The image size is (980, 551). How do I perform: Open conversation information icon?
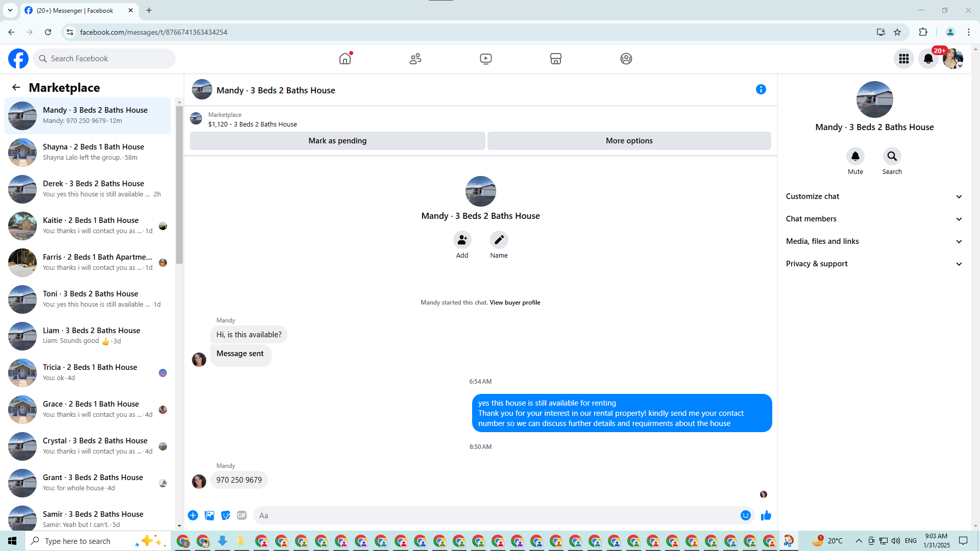761,89
